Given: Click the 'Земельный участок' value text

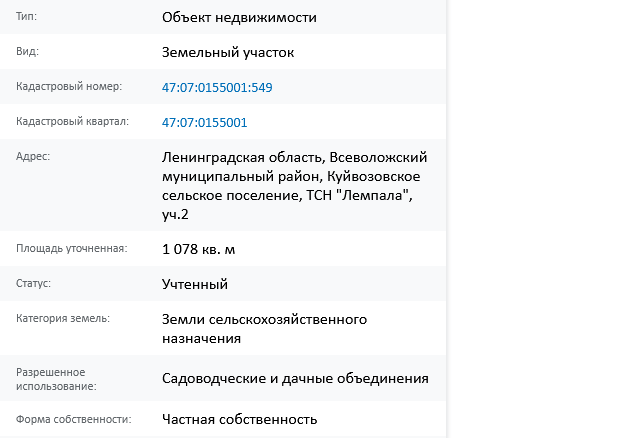Looking at the screenshot, I should [x=228, y=52].
